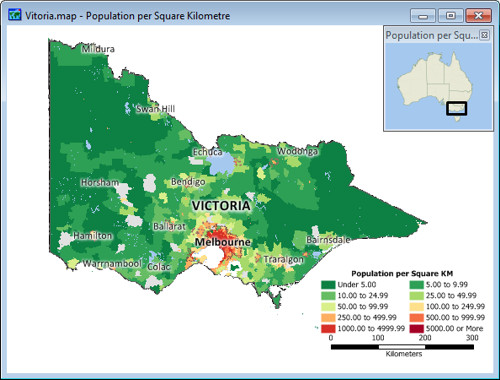Click the Vitoria.map window app icon

click(x=14, y=15)
